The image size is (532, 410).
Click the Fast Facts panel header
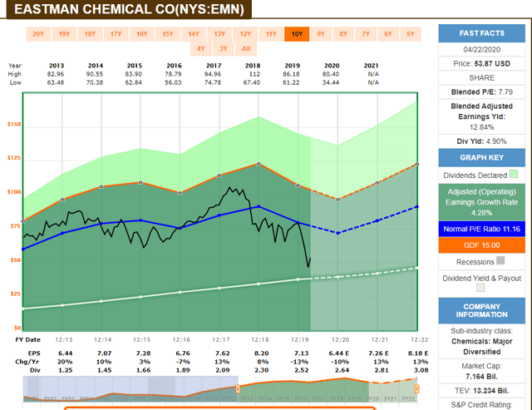coord(484,33)
